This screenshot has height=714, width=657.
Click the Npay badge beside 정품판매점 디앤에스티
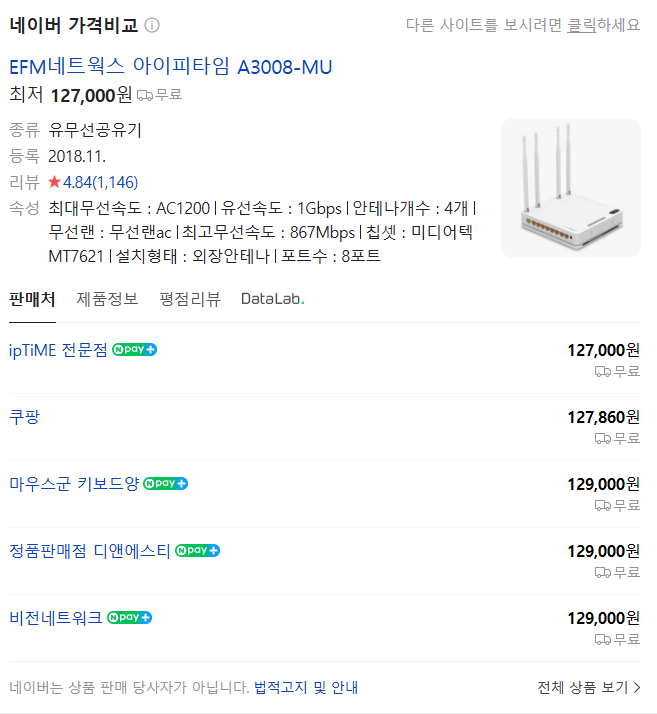click(x=197, y=551)
